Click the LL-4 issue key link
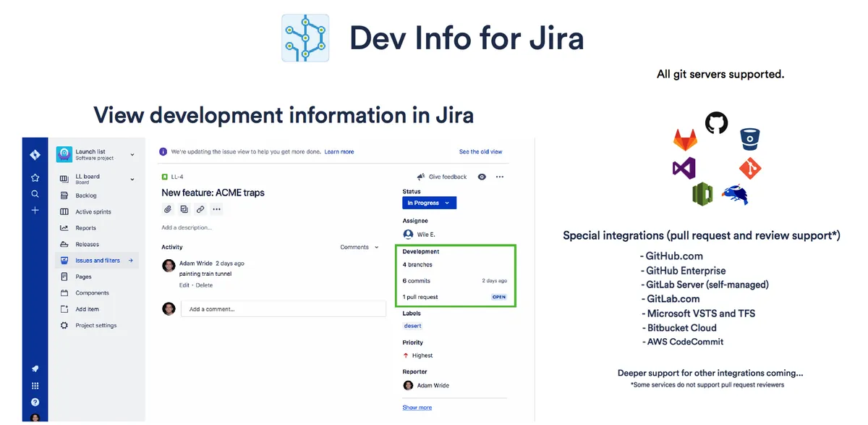Image resolution: width=868 pixels, height=425 pixels. click(177, 177)
